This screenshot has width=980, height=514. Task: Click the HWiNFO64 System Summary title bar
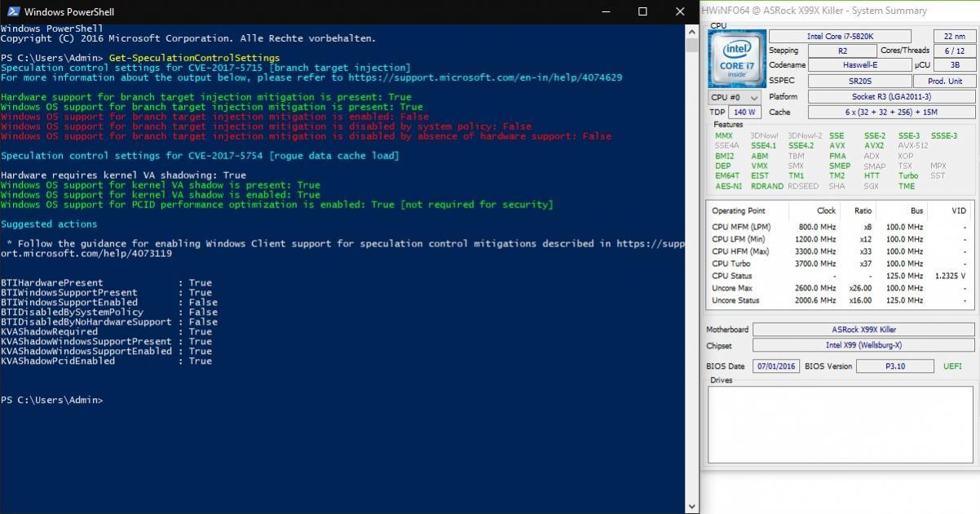(840, 11)
